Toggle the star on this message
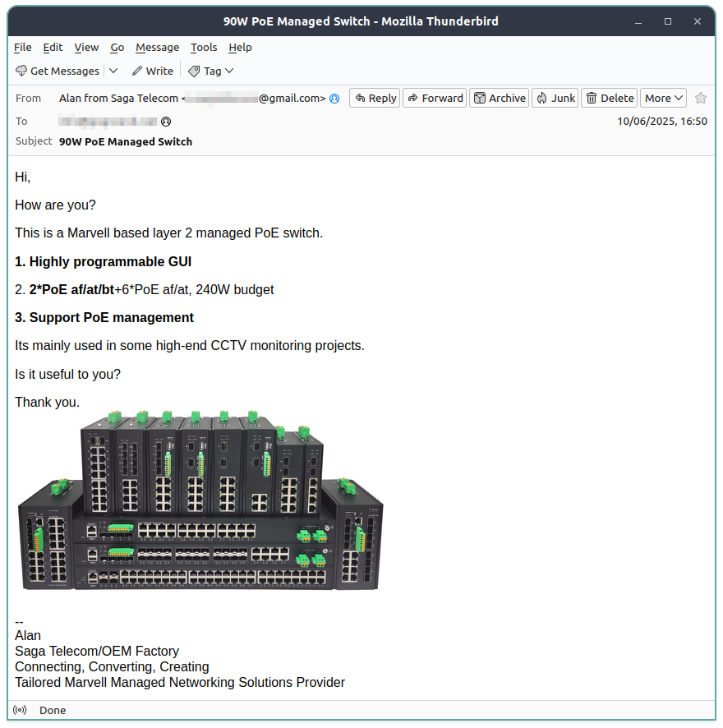This screenshot has height=728, width=723. click(x=700, y=98)
